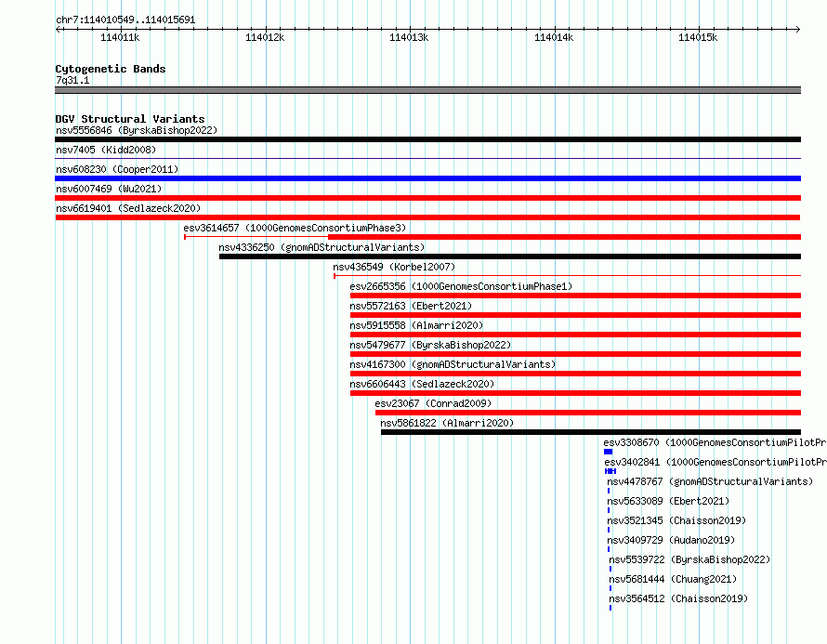Click the 114013k ruler tick label
Screen dimensions: 827x644
409,37
